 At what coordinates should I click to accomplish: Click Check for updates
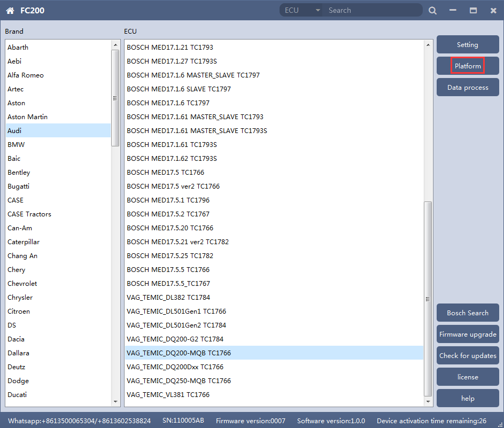tap(468, 356)
